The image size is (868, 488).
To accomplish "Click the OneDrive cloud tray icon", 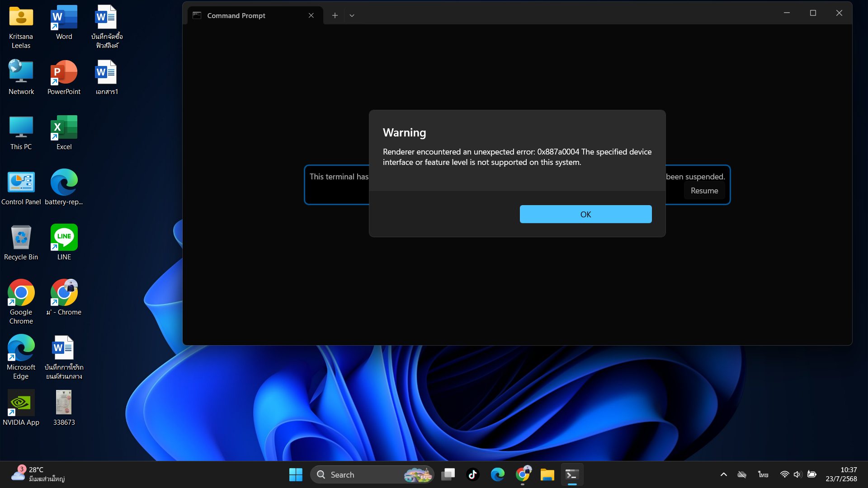I will 742,474.
